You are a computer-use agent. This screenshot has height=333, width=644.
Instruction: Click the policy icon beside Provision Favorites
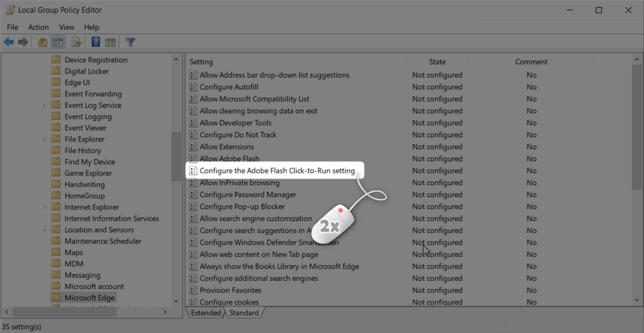coord(193,290)
